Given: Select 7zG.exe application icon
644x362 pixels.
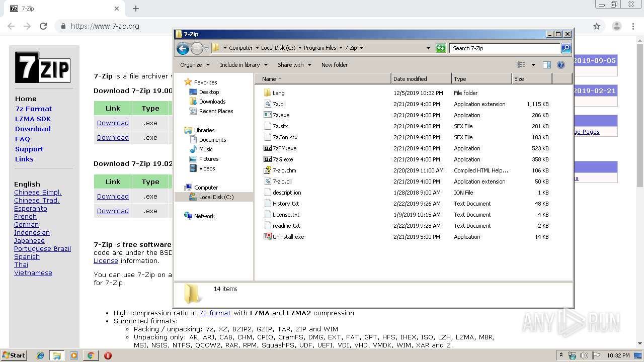Looking at the screenshot, I should [267, 159].
